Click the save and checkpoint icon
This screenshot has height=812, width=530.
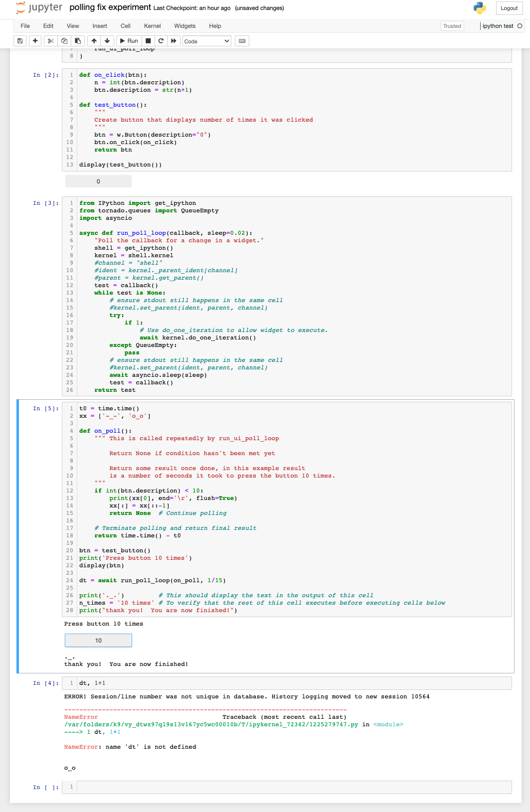click(20, 41)
